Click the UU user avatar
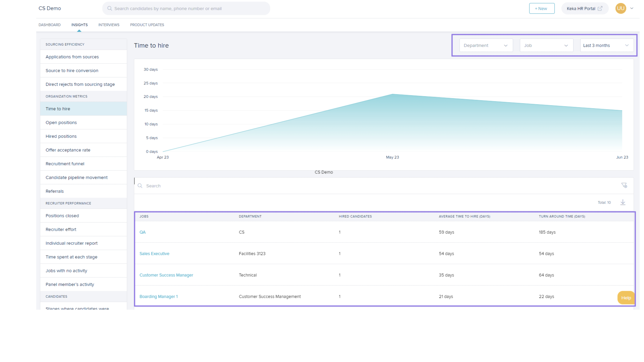Image resolution: width=644 pixels, height=362 pixels. pyautogui.click(x=620, y=8)
